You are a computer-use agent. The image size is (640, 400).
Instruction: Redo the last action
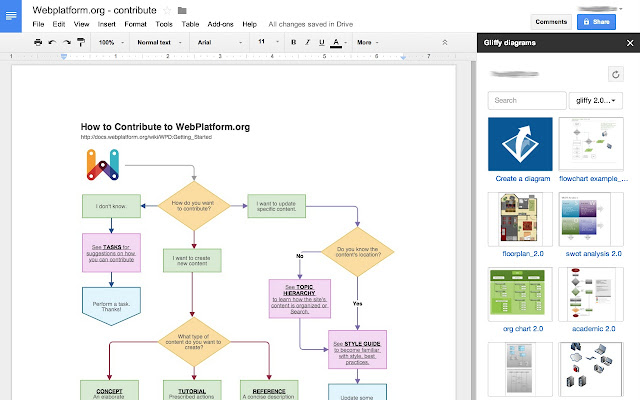tap(67, 42)
